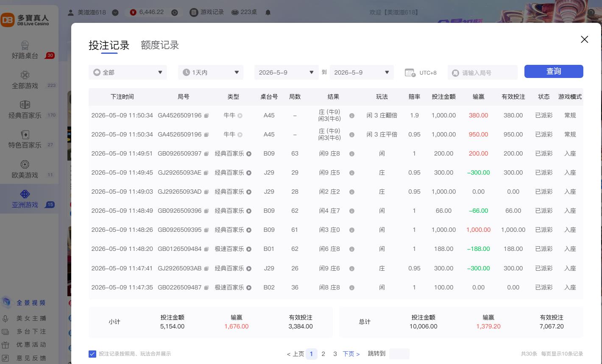Open 意见反馈 in sidebar

[x=25, y=358]
